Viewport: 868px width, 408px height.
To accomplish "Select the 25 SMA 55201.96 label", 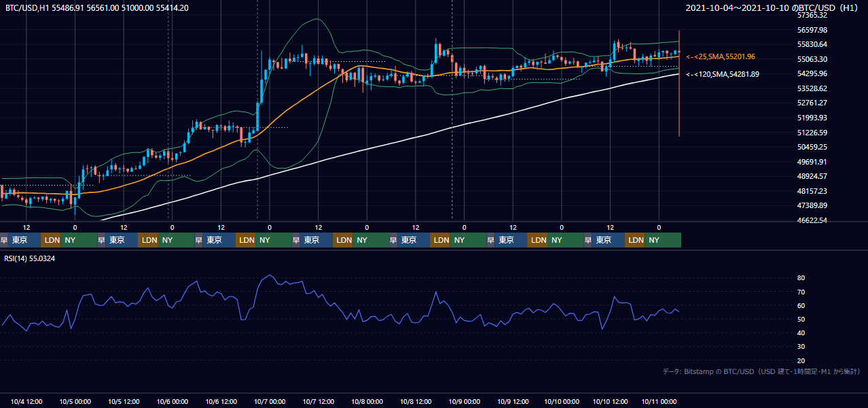I will coord(721,57).
